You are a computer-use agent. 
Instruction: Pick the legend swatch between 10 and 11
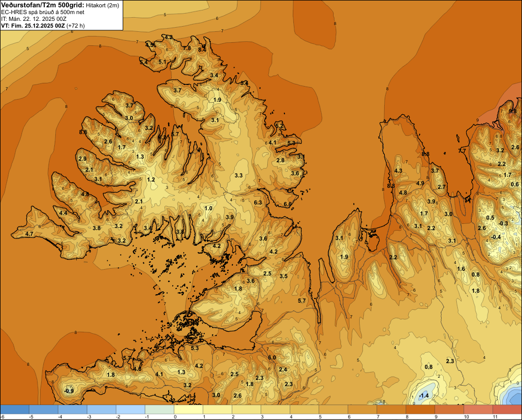click(478, 410)
